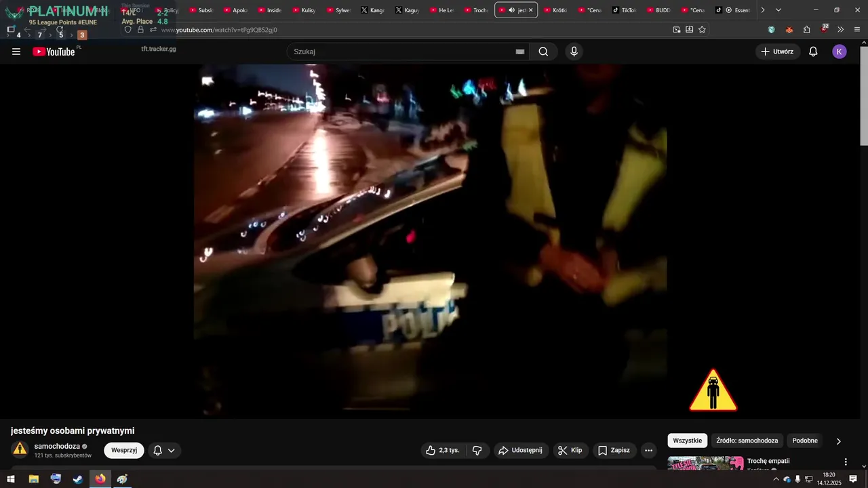Open the YouTube hamburger guide menu
Image resolution: width=868 pixels, height=488 pixels.
click(16, 52)
